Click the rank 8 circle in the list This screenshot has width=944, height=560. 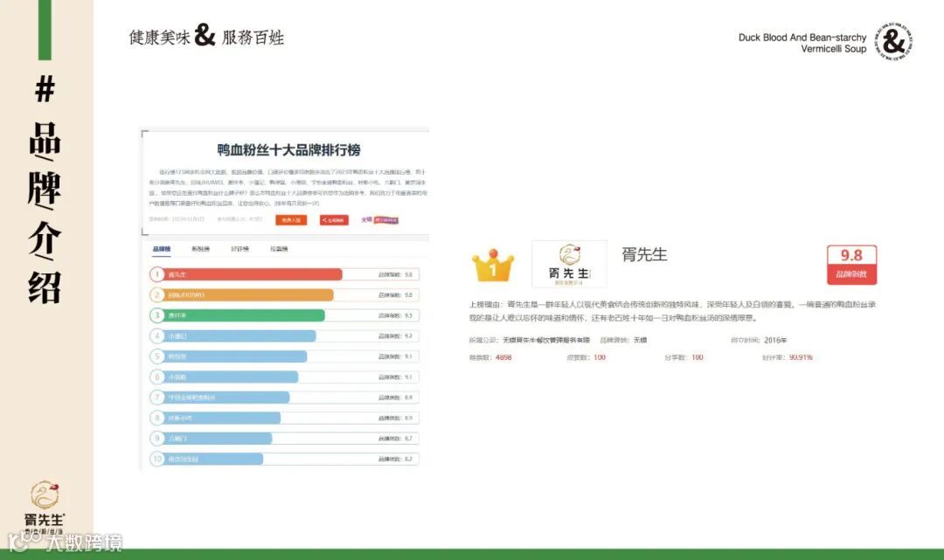click(157, 418)
